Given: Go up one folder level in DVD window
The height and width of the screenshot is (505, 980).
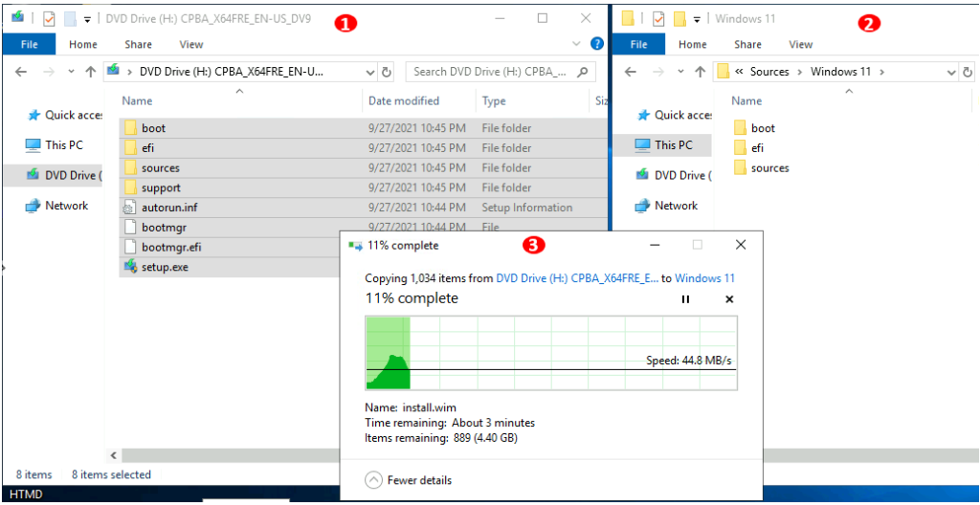Looking at the screenshot, I should 91,72.
